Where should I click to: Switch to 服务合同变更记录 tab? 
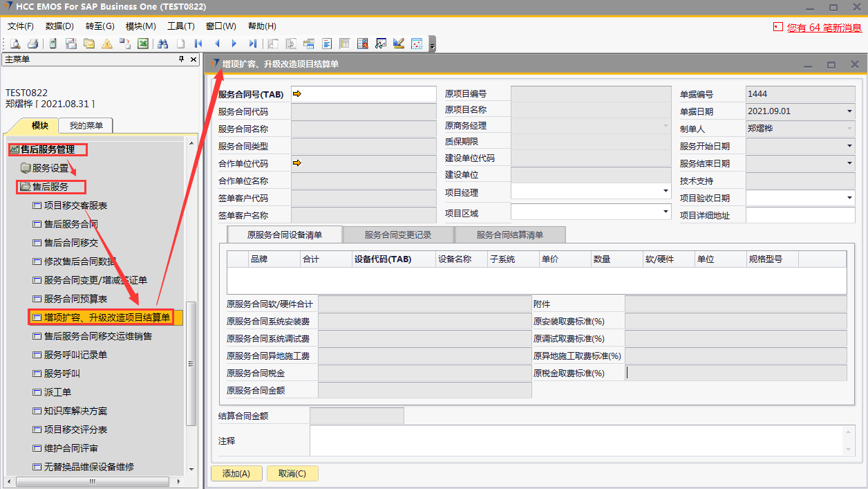398,234
